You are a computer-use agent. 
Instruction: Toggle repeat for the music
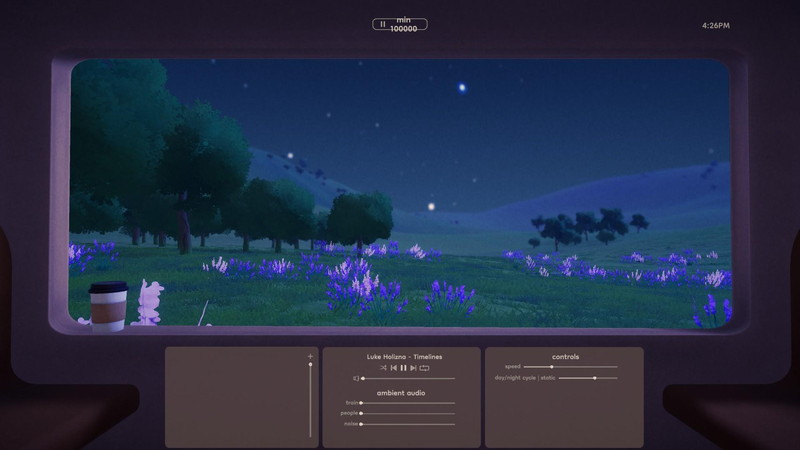click(425, 368)
